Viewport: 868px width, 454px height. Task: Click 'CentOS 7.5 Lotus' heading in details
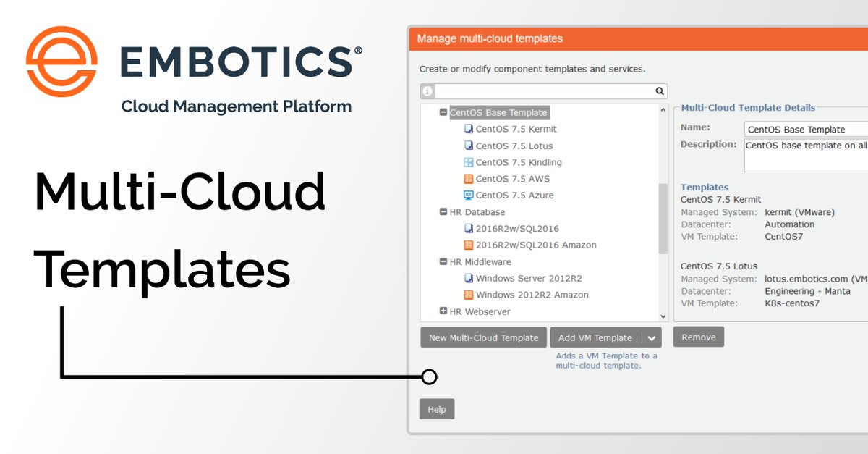click(x=719, y=266)
